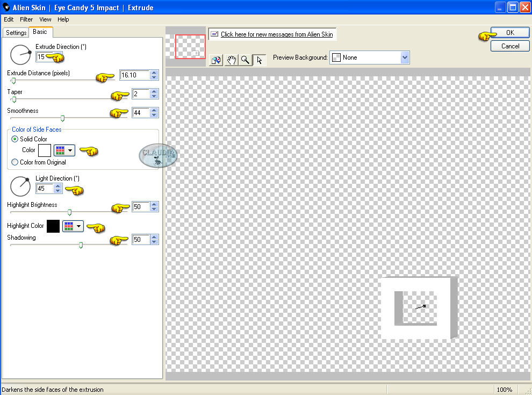Decrease Highlight Brightness with down arrow
Viewport: 532px width, 395px height.
154,209
